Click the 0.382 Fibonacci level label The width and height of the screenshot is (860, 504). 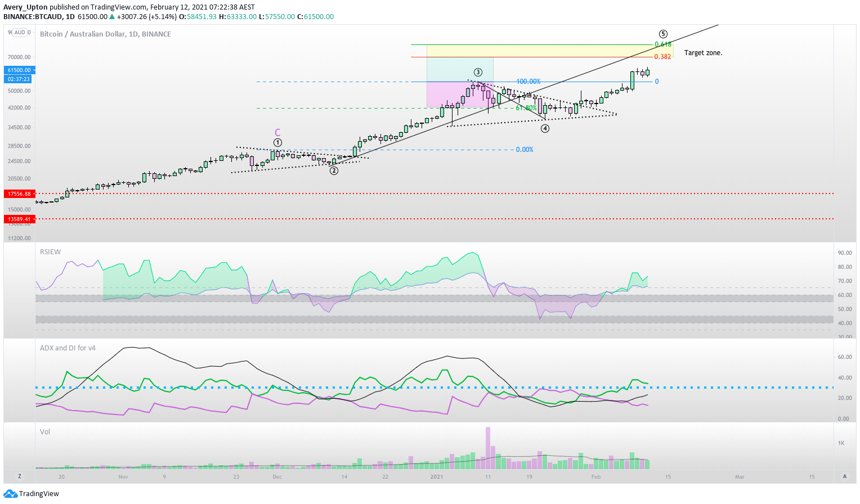(x=662, y=57)
